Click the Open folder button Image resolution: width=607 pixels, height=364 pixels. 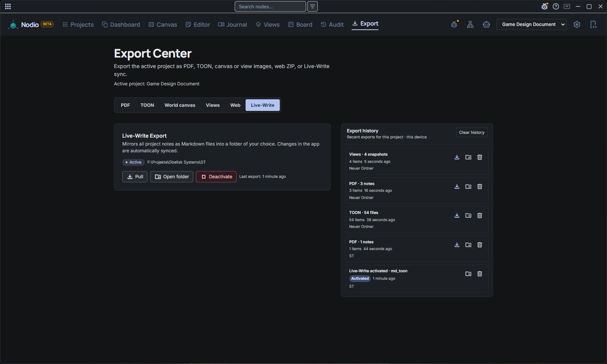point(172,177)
